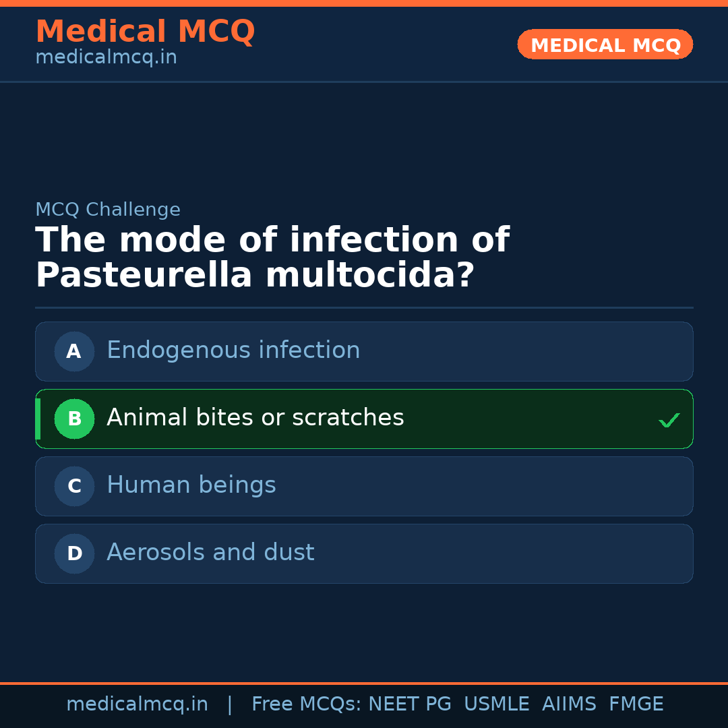Select option Endogenous infection

point(233,351)
